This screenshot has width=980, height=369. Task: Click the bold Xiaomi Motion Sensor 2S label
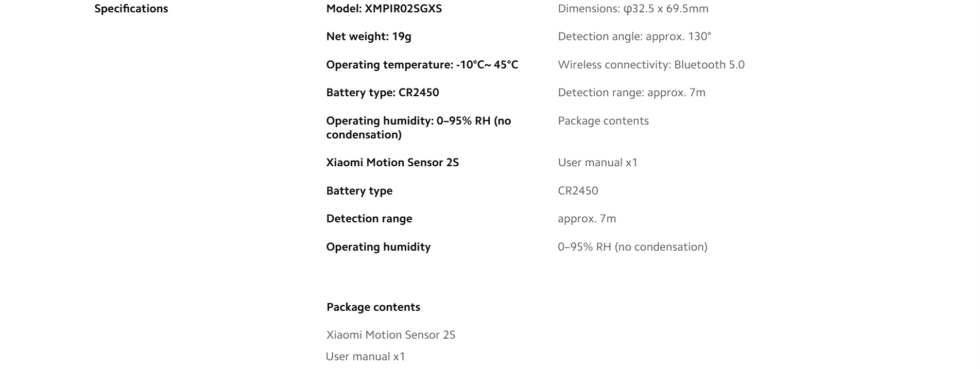pos(392,163)
